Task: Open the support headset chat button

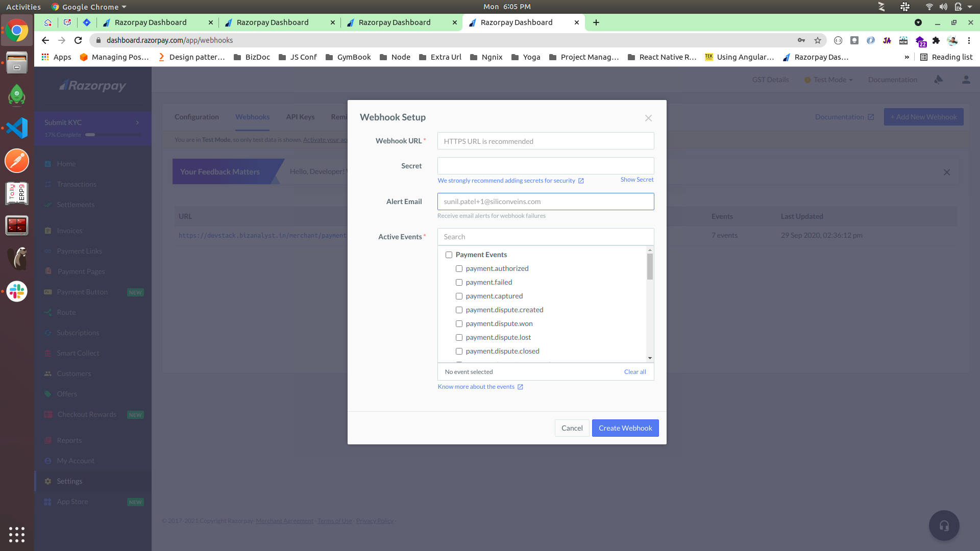Action: point(944,525)
